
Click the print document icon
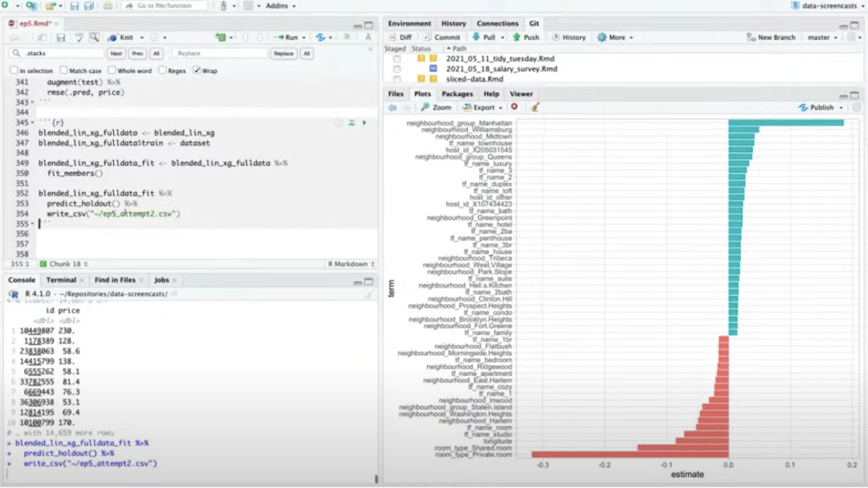pos(108,6)
